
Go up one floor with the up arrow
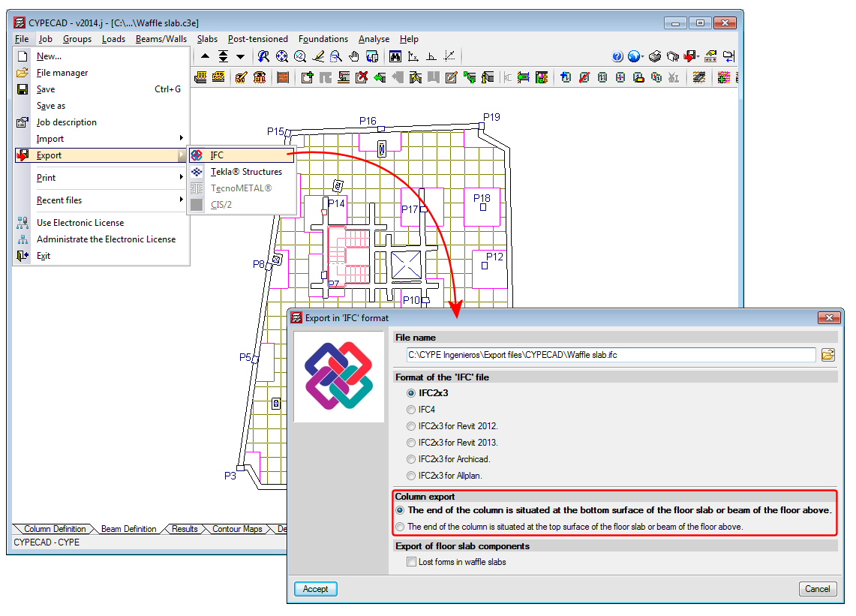pyautogui.click(x=206, y=56)
